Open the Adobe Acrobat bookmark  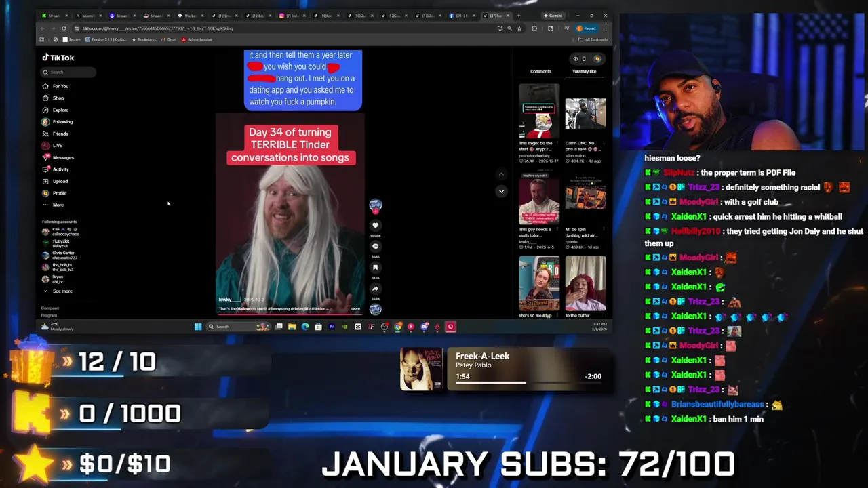click(x=197, y=39)
